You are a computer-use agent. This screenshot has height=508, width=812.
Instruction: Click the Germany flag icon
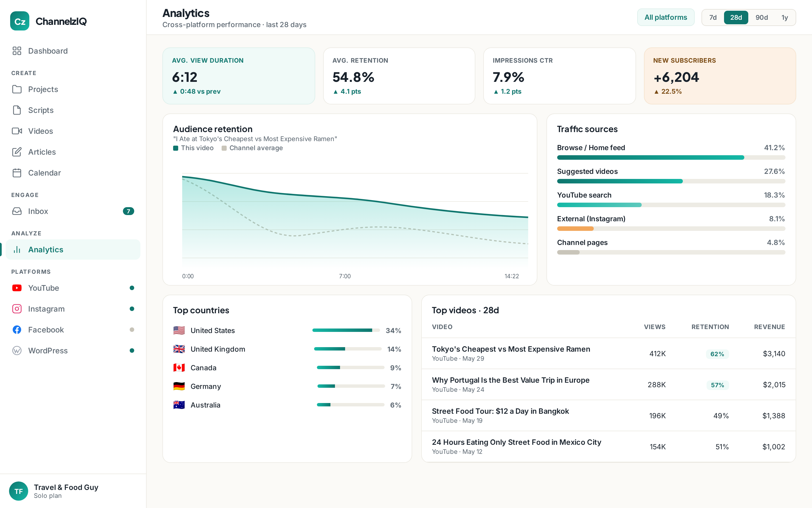pyautogui.click(x=179, y=386)
